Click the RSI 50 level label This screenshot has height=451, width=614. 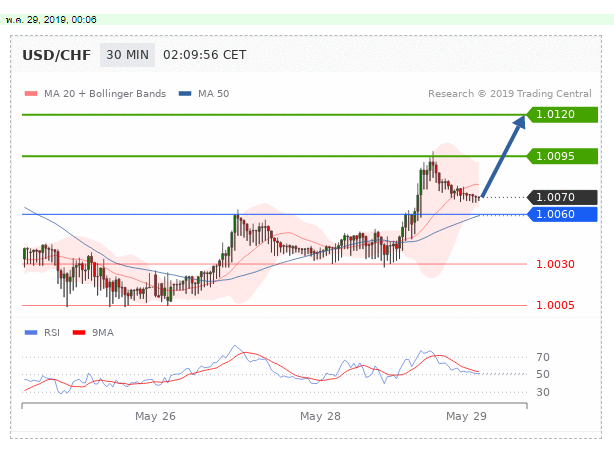click(x=543, y=374)
